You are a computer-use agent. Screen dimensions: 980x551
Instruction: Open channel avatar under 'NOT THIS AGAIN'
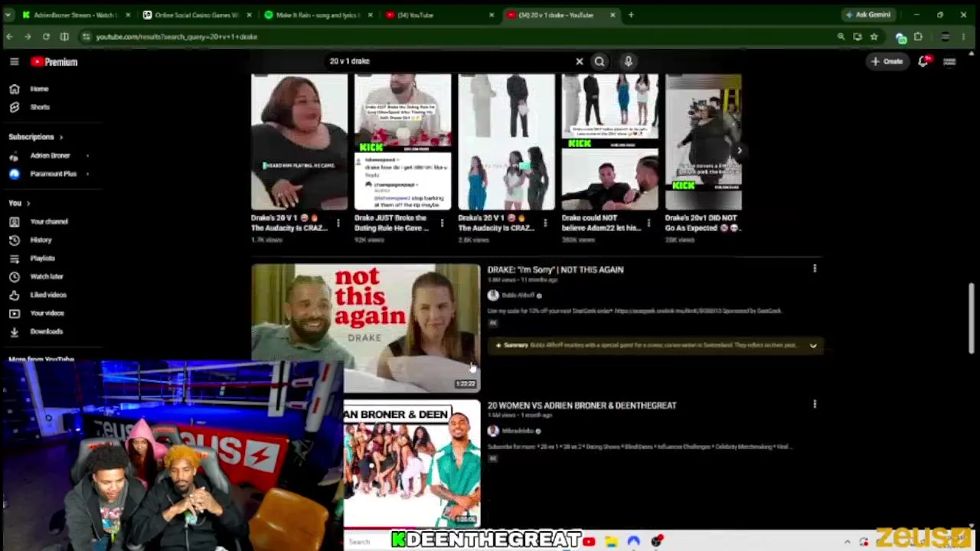[493, 295]
